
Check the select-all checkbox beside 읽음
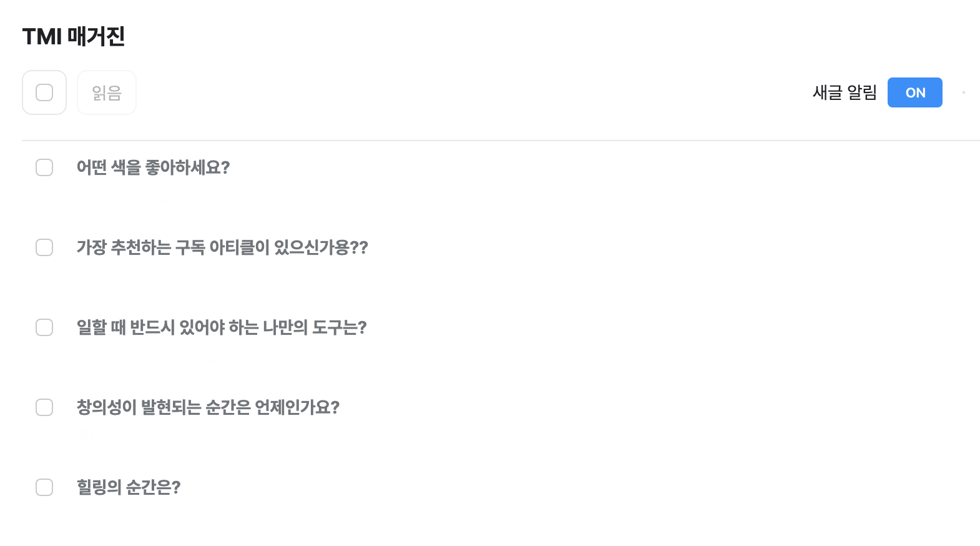coord(44,92)
